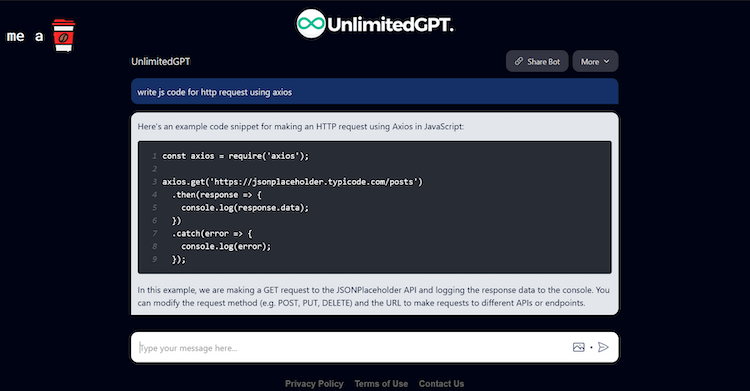
Task: Click the link icon in Share Bot
Action: pos(518,61)
